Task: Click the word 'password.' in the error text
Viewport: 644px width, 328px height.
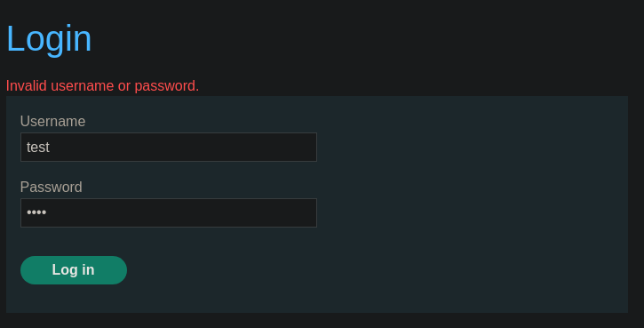Action: (167, 86)
